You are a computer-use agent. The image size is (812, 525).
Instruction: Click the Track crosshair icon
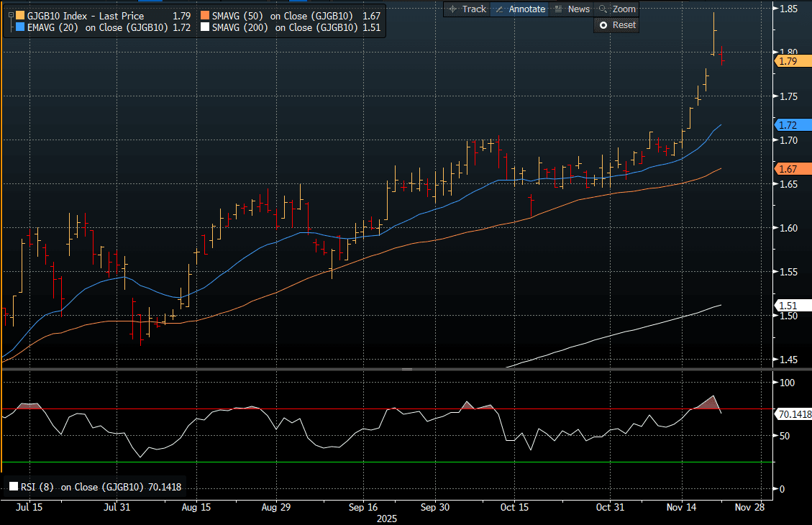click(x=453, y=9)
